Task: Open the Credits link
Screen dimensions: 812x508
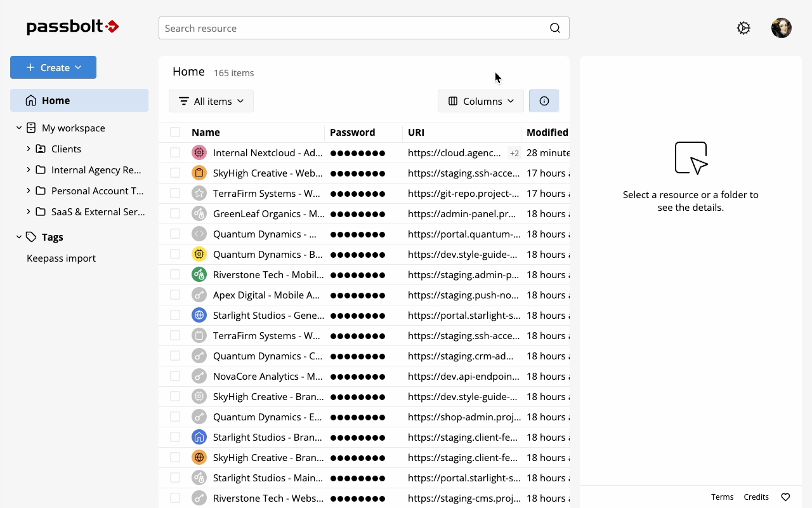Action: 756,497
